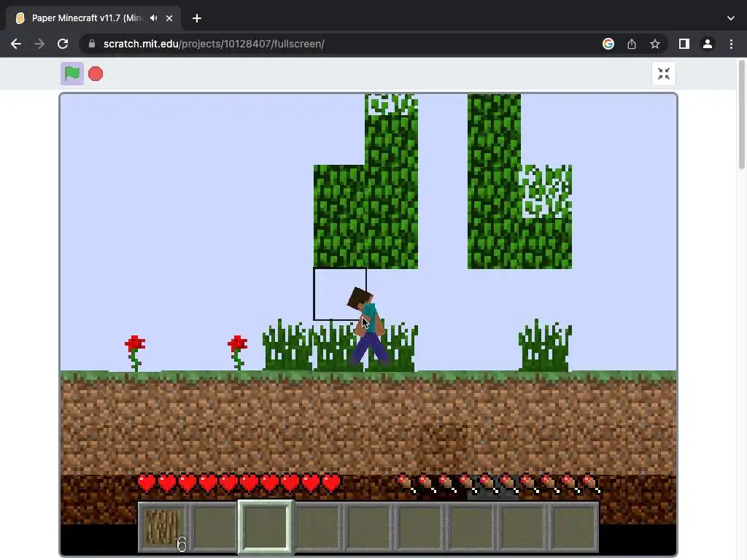The image size is (747, 560).
Task: Open the browser side panel
Action: coord(684,44)
